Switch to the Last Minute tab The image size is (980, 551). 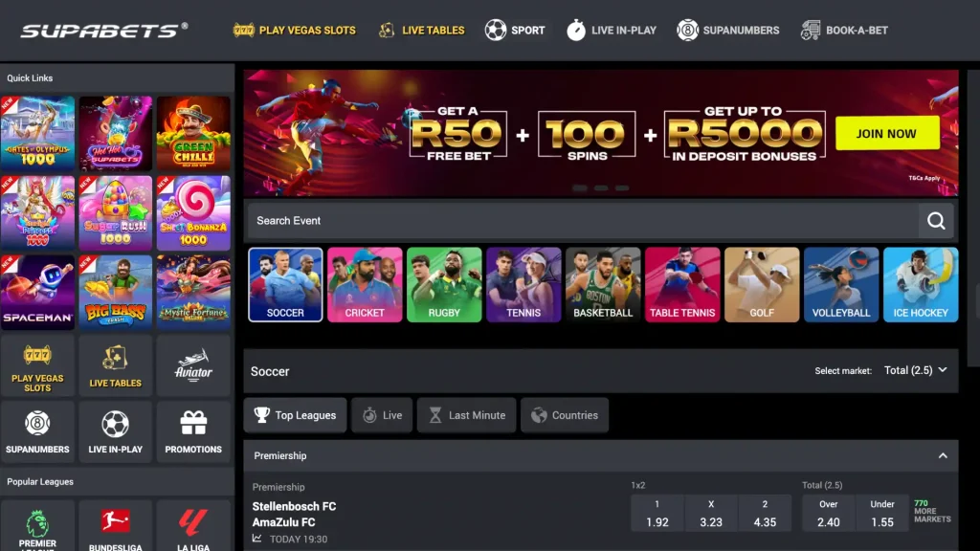(466, 415)
